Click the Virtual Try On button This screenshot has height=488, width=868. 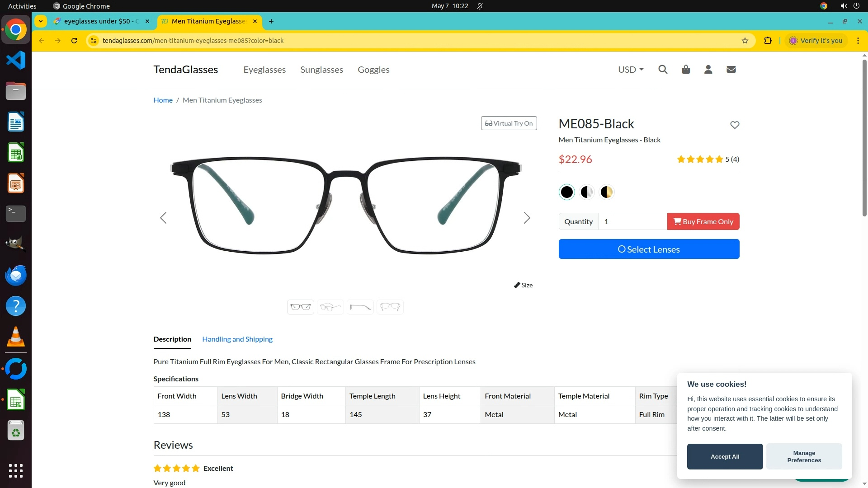(509, 123)
